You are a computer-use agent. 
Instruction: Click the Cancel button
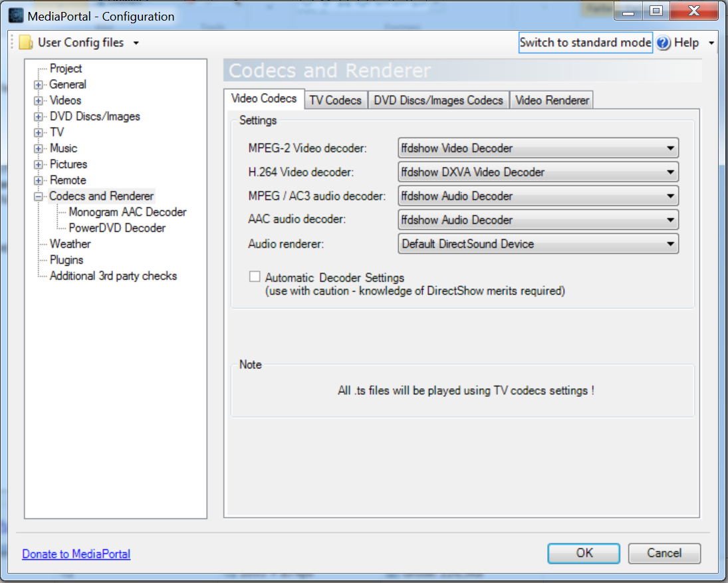pos(664,553)
